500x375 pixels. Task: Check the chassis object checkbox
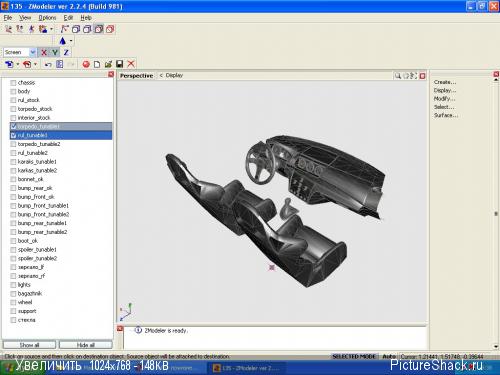(13, 83)
